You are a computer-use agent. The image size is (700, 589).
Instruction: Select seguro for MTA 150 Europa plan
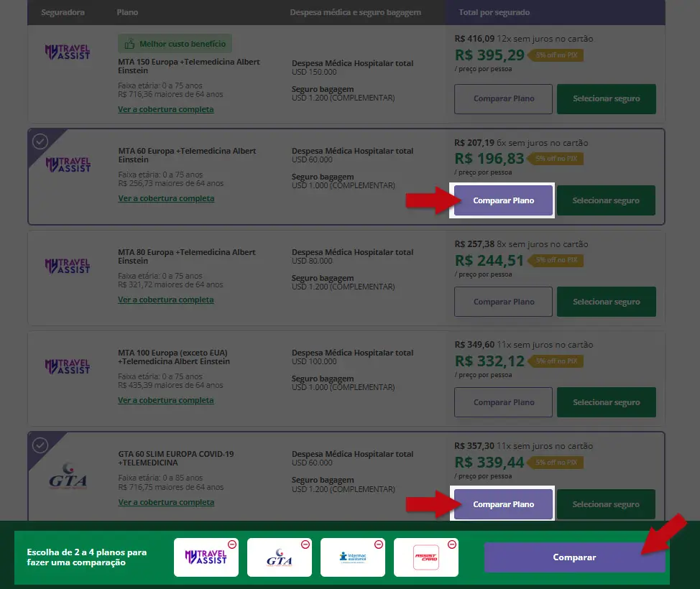pos(607,98)
